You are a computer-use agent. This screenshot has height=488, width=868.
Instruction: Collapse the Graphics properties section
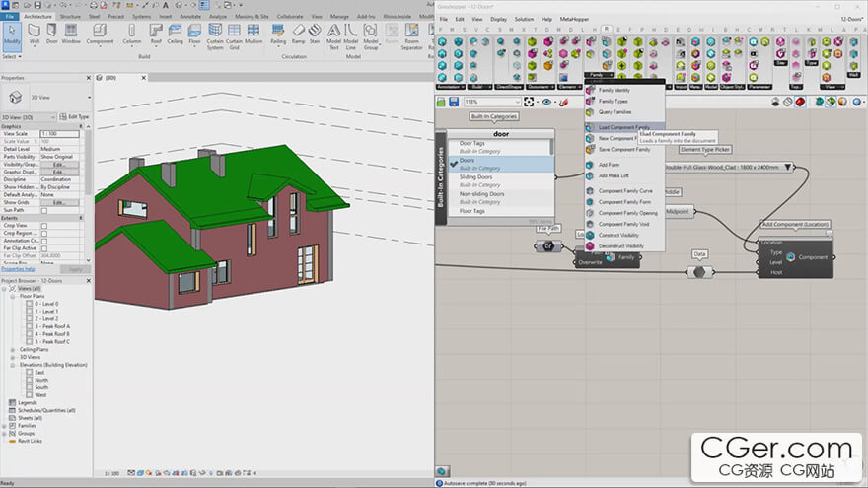81,127
